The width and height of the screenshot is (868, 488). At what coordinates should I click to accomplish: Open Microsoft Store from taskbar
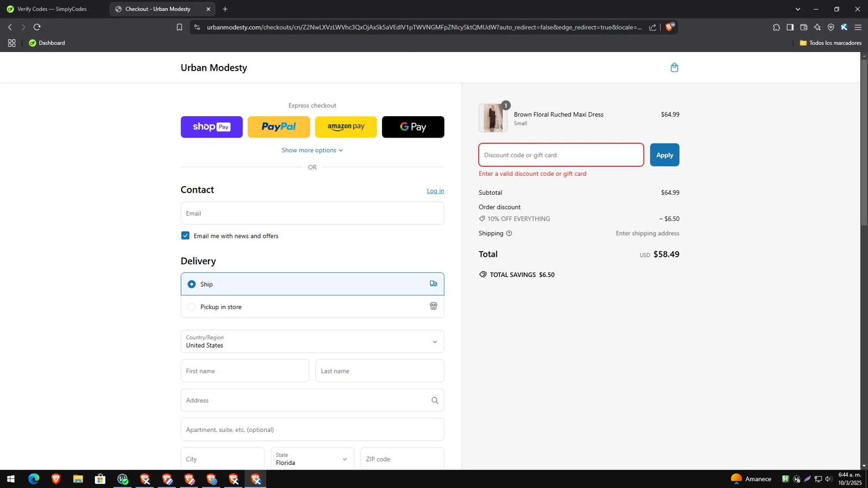(100, 479)
